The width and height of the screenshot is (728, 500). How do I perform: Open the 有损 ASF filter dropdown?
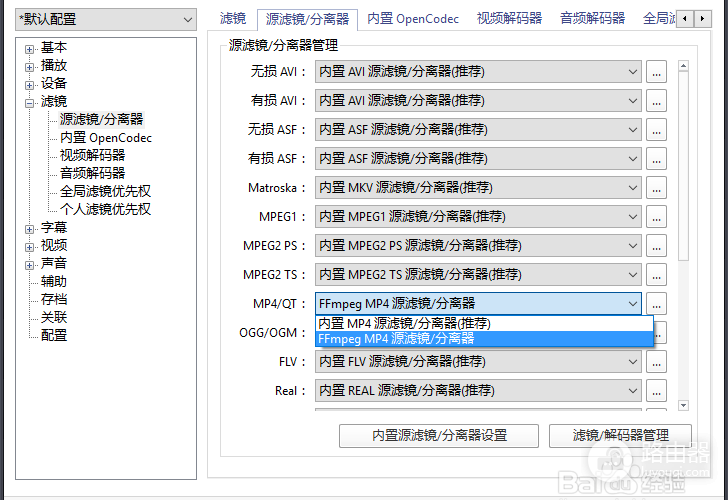478,159
